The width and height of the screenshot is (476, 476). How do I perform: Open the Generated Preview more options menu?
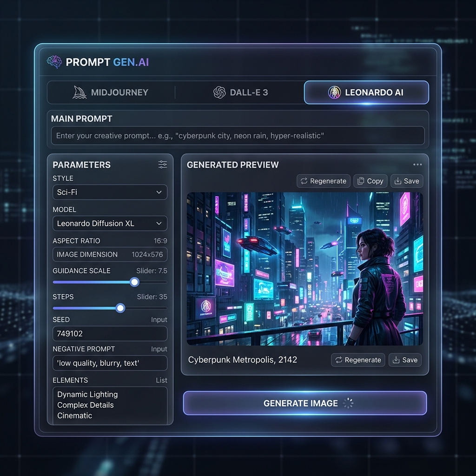pos(417,165)
